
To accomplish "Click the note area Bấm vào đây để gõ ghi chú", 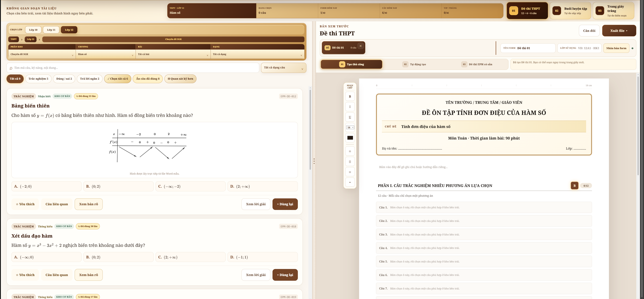I will [x=484, y=167].
